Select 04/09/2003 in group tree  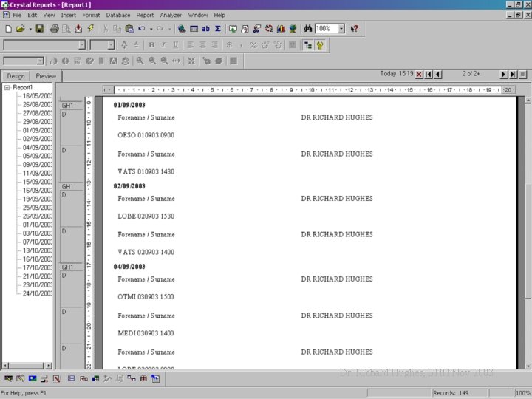click(x=38, y=148)
